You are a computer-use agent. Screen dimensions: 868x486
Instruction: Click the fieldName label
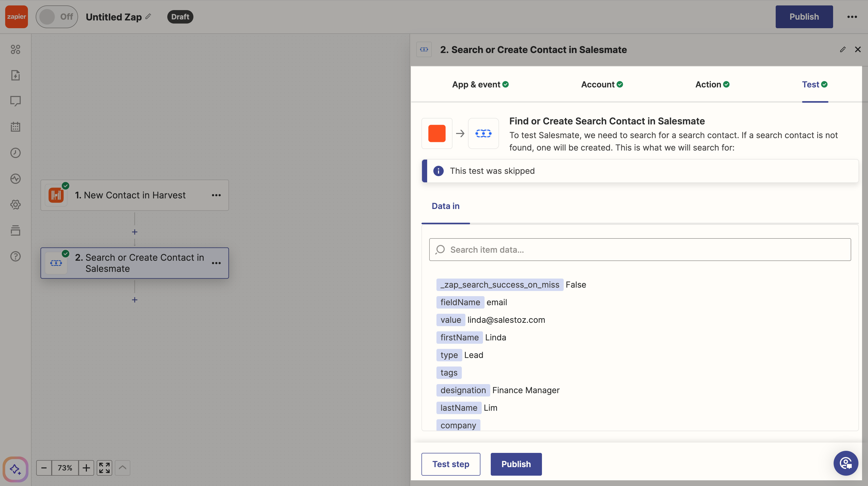pos(460,302)
